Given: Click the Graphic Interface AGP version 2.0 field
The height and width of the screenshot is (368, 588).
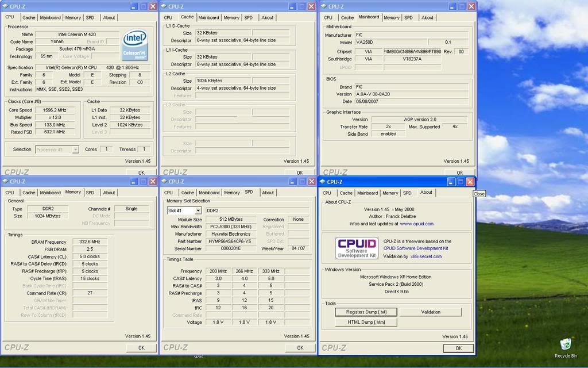Looking at the screenshot, I should pos(420,120).
